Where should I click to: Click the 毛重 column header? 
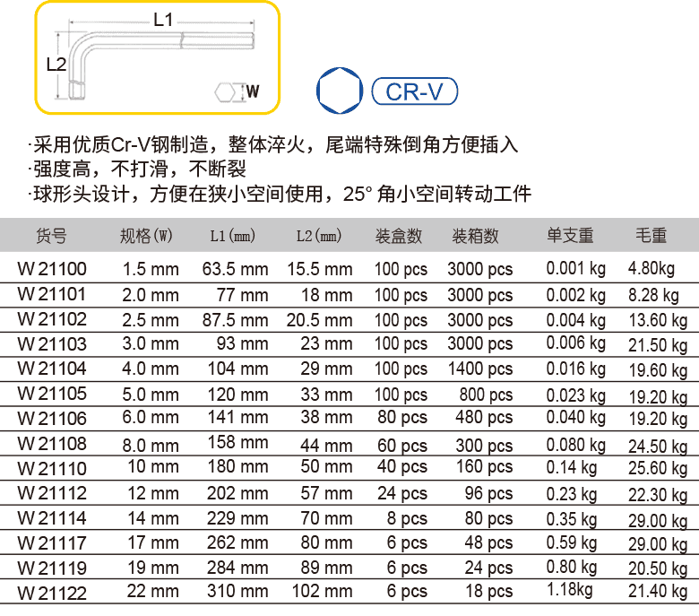pyautogui.click(x=651, y=235)
